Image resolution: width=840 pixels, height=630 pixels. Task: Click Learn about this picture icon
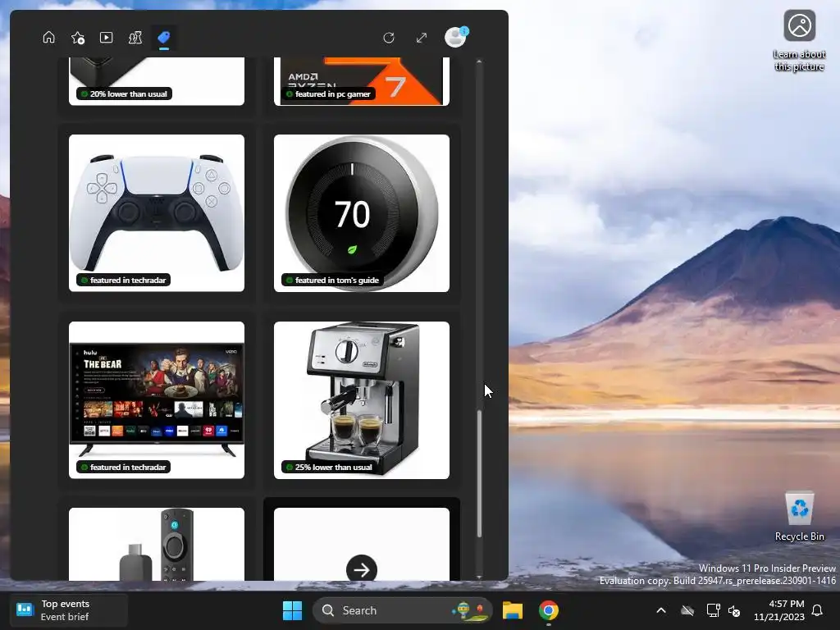tap(799, 41)
